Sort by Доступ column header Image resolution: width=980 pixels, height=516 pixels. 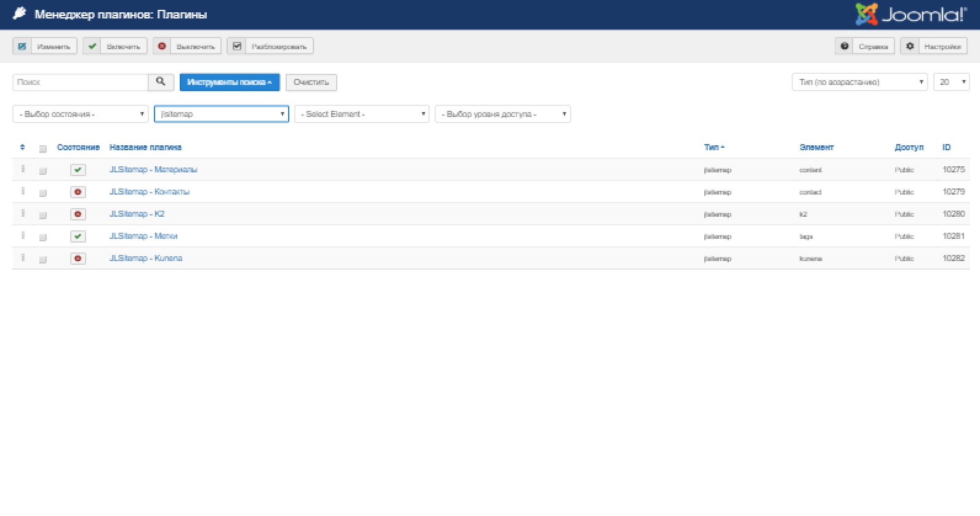[909, 147]
